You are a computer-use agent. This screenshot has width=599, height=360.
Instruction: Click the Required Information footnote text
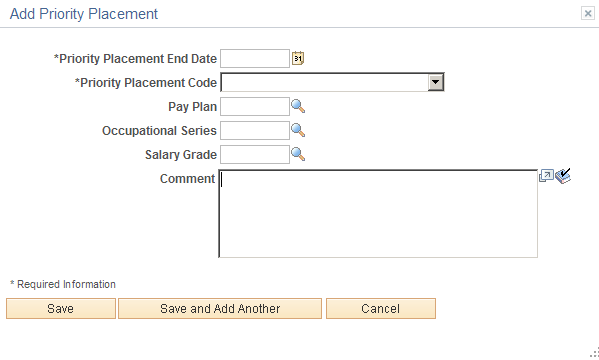pyautogui.click(x=63, y=284)
